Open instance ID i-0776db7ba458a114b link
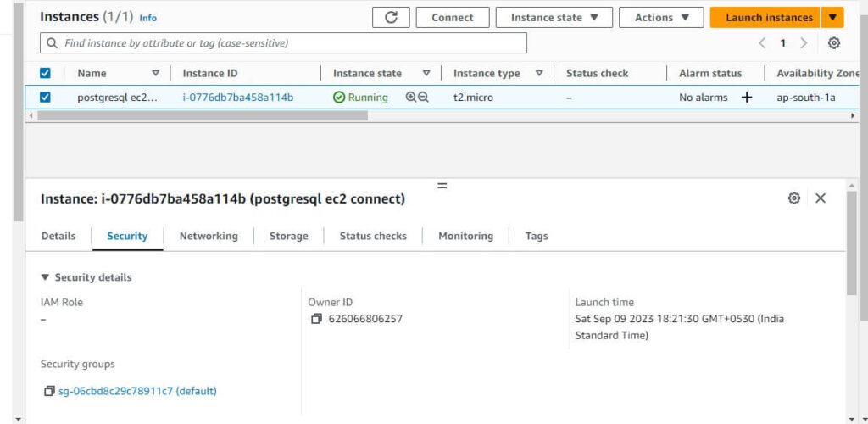Viewport: 868px width, 424px height. (x=238, y=98)
